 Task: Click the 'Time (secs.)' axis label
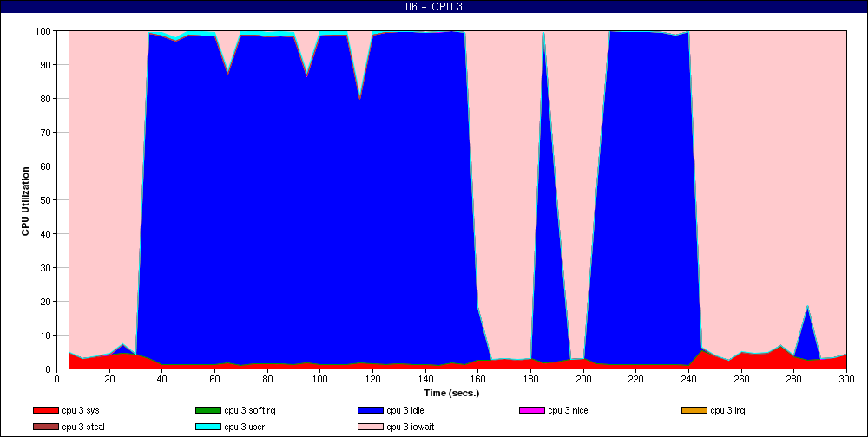pos(451,394)
